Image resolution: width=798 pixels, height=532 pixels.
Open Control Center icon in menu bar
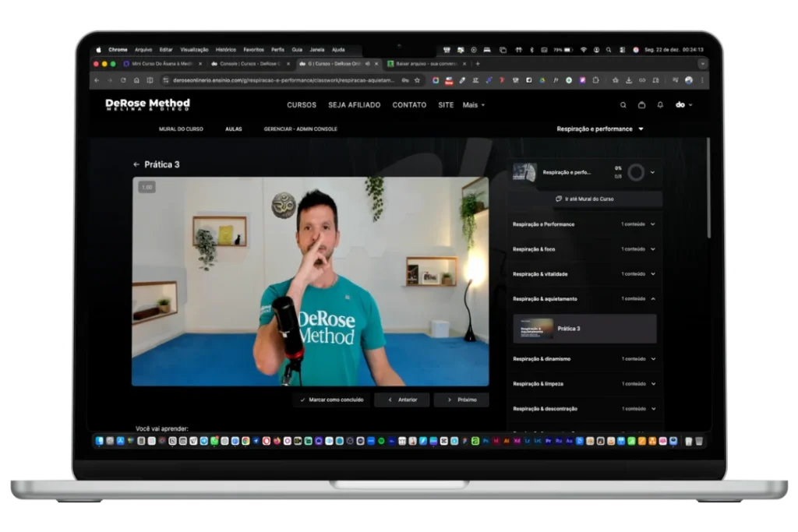pos(622,50)
